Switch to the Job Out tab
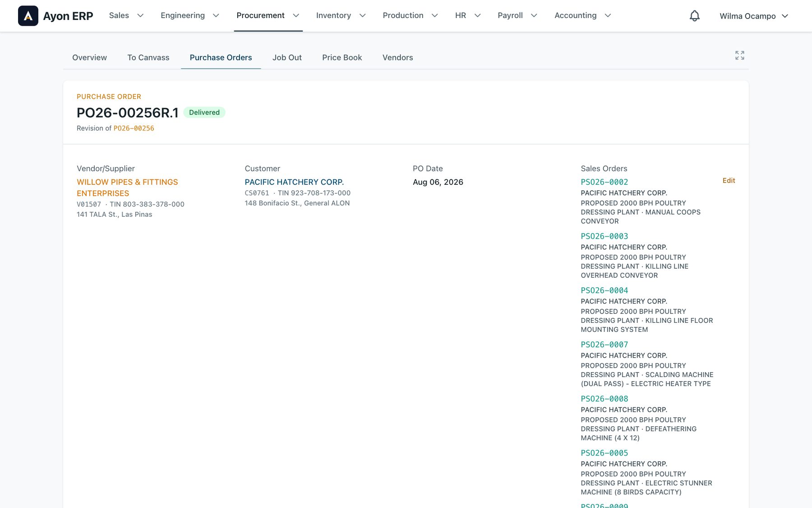812x508 pixels. point(287,57)
